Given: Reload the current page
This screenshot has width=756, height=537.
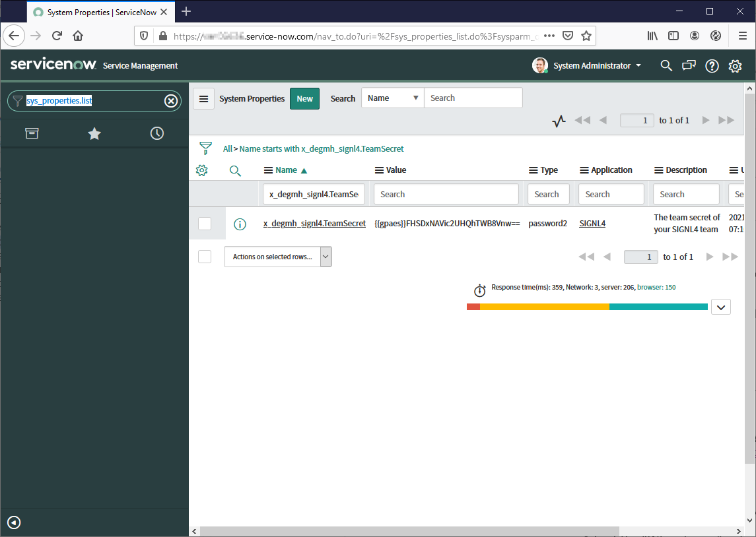Looking at the screenshot, I should [57, 36].
